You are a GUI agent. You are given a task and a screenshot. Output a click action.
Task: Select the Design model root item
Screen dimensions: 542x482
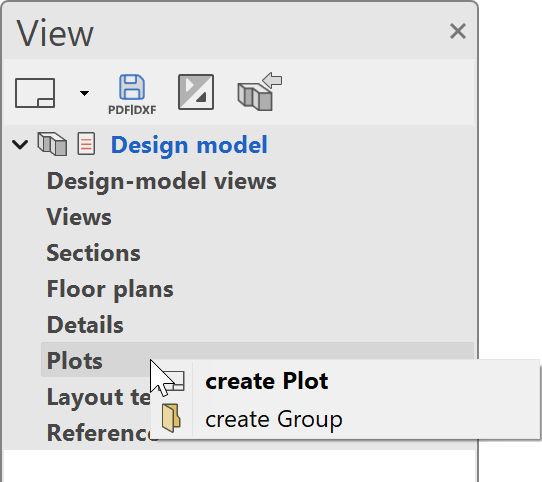(189, 145)
